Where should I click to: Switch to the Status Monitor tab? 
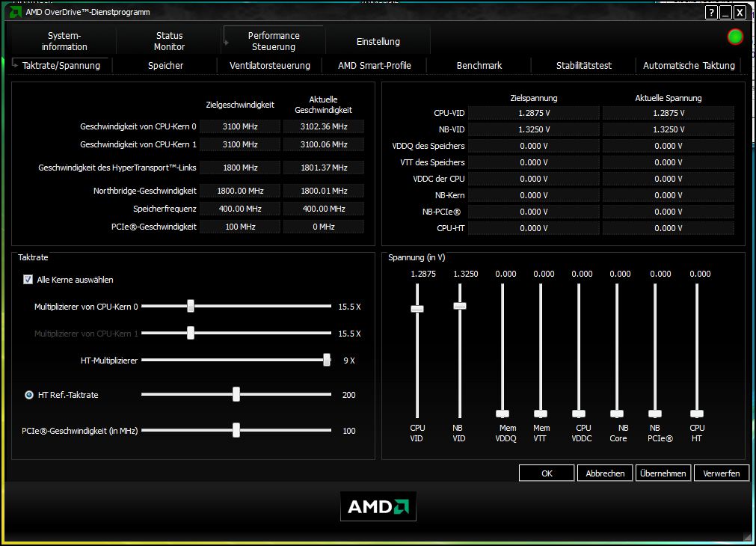169,41
